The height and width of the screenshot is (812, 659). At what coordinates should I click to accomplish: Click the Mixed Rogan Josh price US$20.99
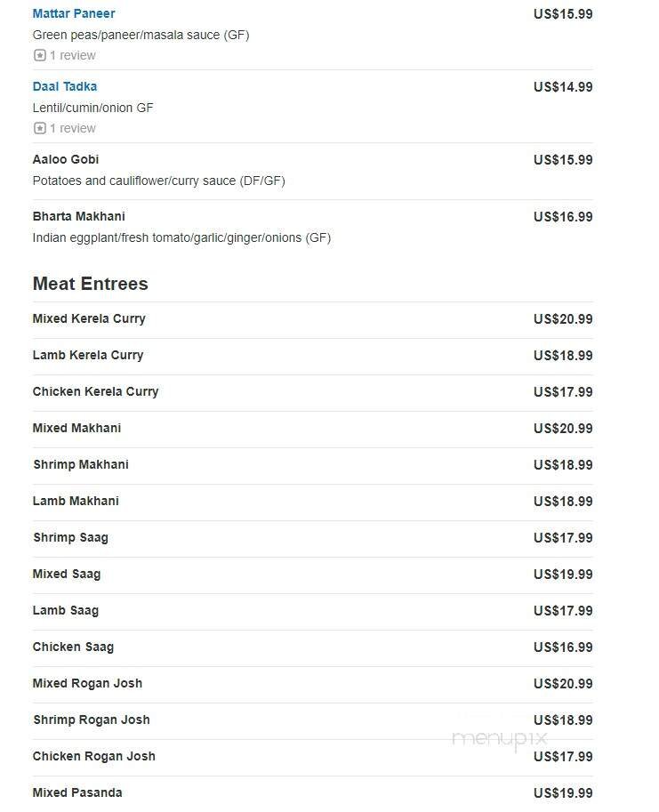[563, 684]
